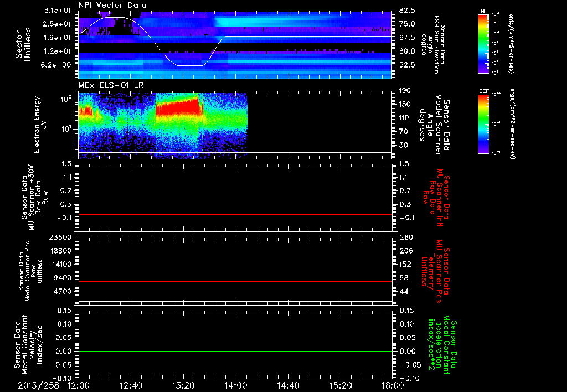Click the "23500" scanner position tick value

(x=61, y=238)
